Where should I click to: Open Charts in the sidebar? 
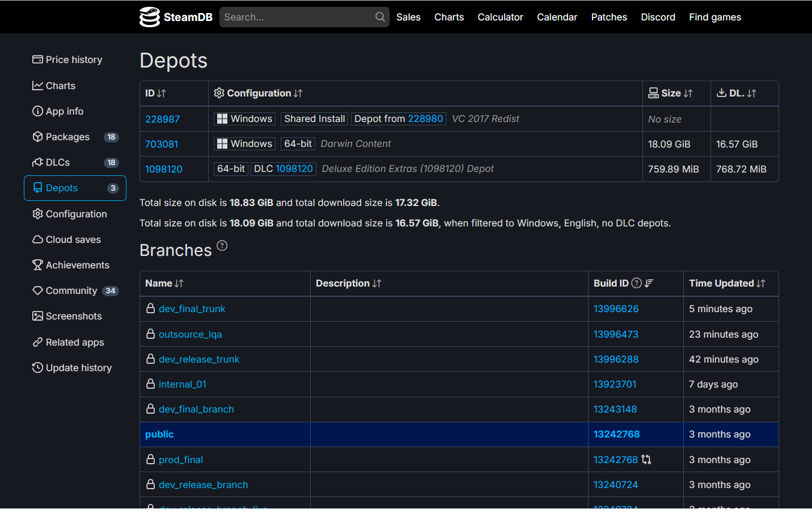75,86
